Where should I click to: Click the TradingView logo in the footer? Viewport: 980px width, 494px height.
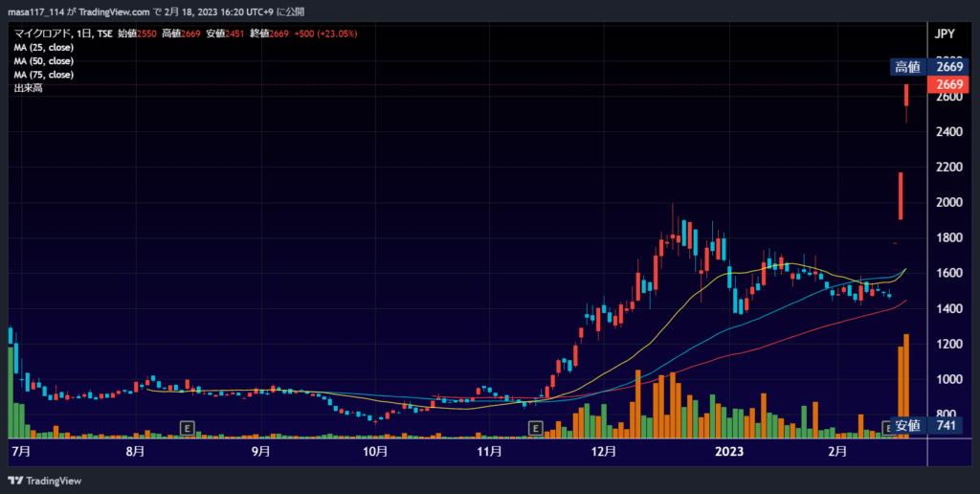(x=44, y=481)
